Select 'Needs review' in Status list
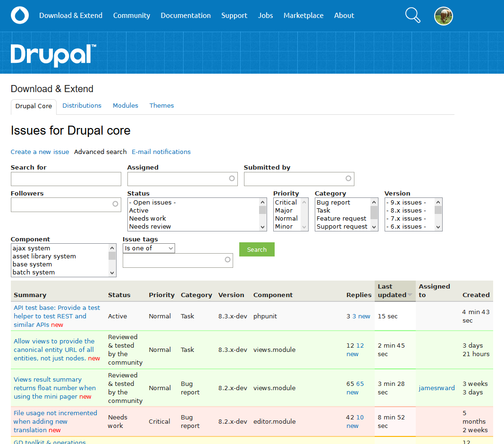This screenshot has height=444, width=504. (x=193, y=227)
